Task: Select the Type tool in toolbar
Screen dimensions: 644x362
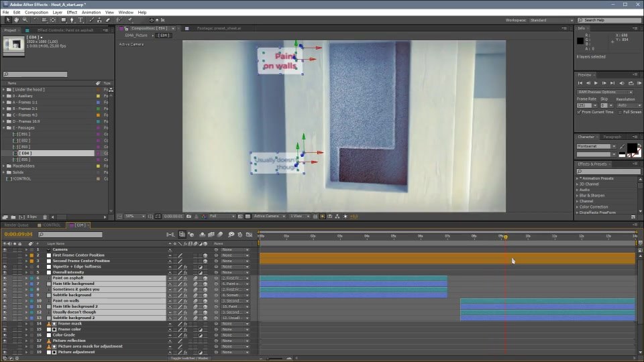Action: 80,19
